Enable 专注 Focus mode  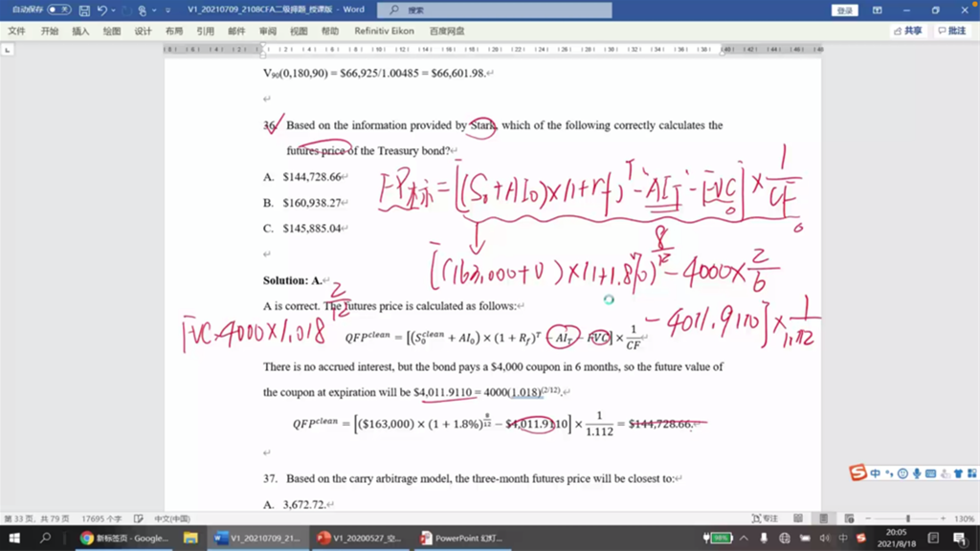click(x=765, y=518)
